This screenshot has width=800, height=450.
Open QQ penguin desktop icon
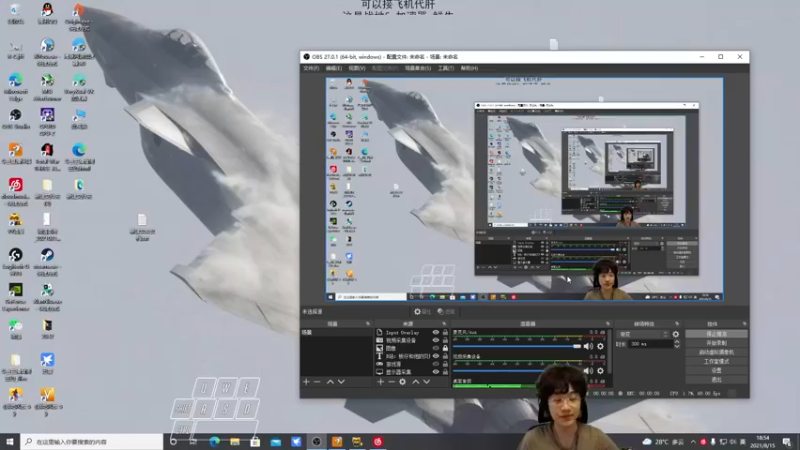(x=47, y=13)
